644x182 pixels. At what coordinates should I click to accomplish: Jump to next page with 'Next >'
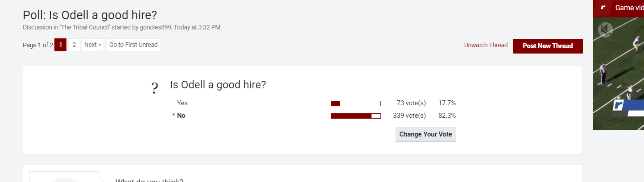(93, 45)
